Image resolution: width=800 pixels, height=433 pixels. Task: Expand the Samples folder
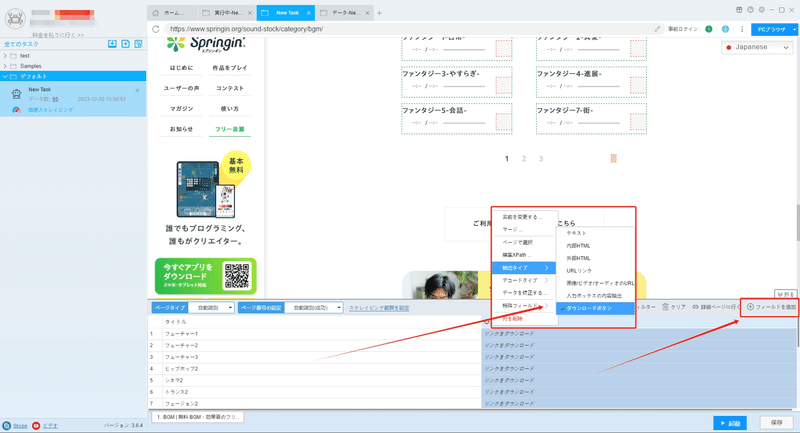click(5, 66)
